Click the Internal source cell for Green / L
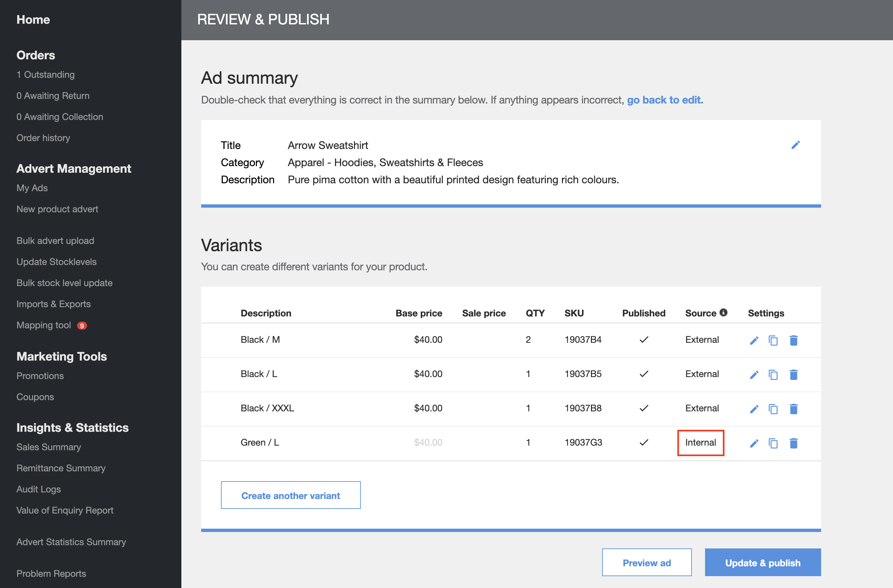This screenshot has height=588, width=893. (x=700, y=443)
